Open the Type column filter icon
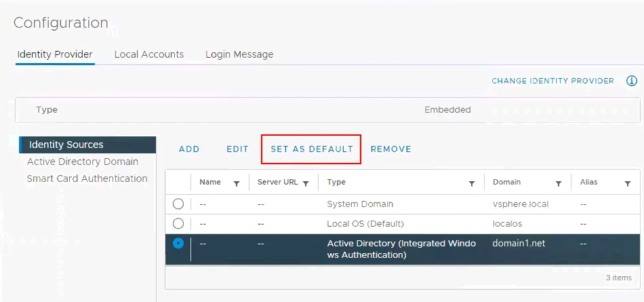Screen dimensions: 644x302 [x=471, y=183]
